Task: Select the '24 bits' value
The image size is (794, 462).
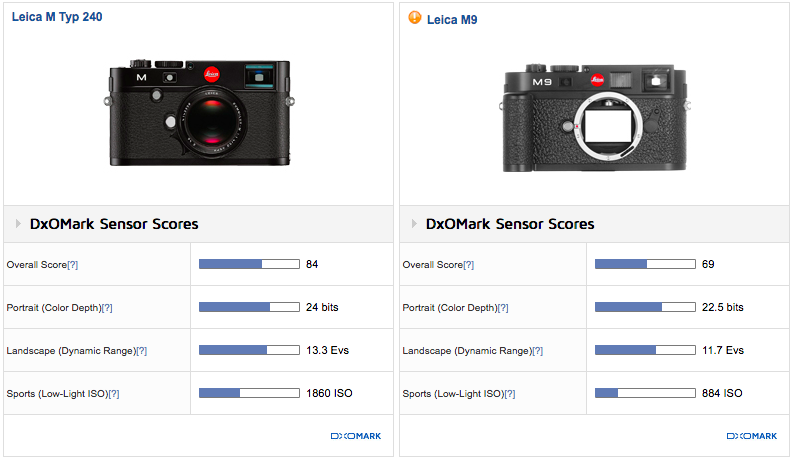Action: [x=322, y=307]
